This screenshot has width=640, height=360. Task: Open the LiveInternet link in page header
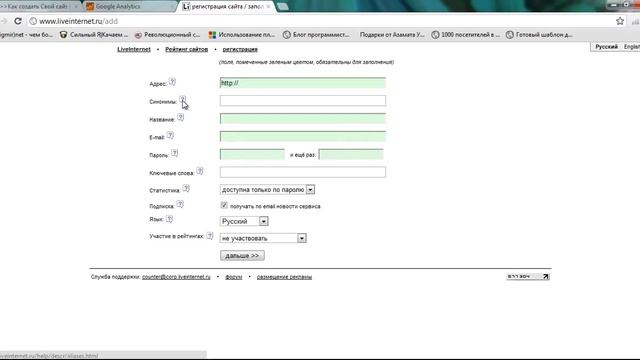pyautogui.click(x=134, y=49)
